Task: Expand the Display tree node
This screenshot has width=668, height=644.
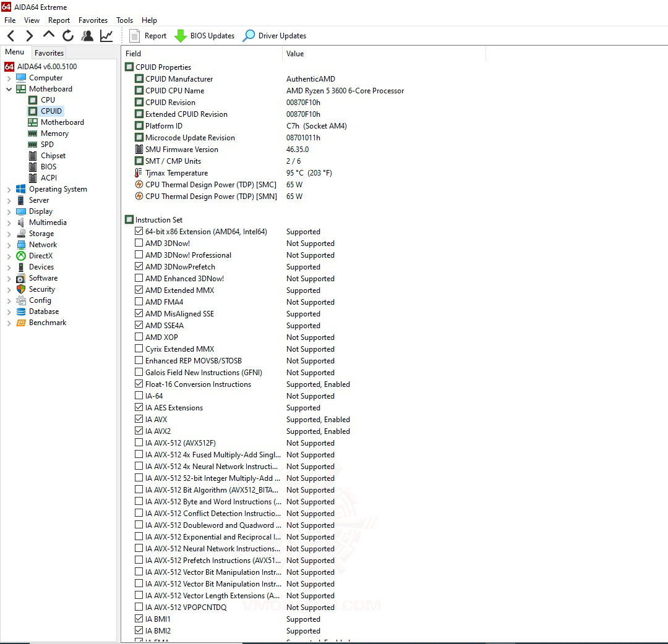Action: pos(9,211)
